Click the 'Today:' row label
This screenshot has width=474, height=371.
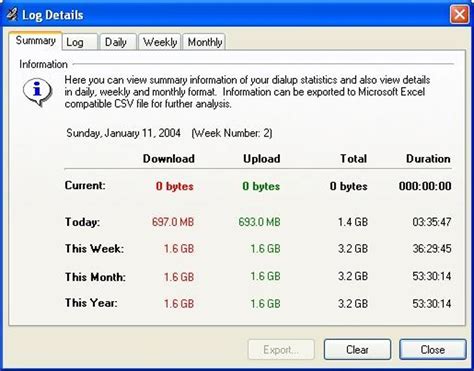tap(82, 222)
